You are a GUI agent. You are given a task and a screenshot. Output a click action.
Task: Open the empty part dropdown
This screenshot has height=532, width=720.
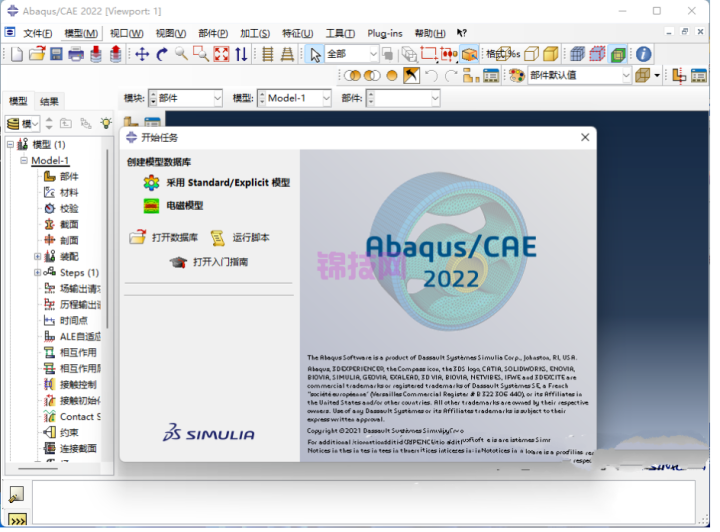pos(403,98)
